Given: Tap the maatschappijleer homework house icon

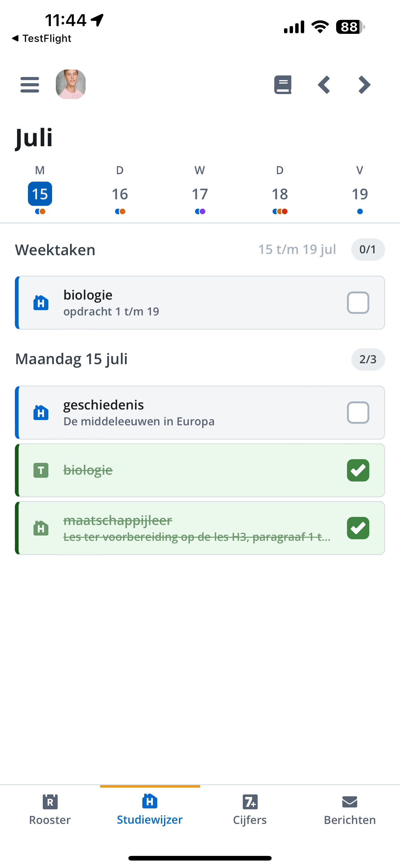Looking at the screenshot, I should [x=41, y=528].
